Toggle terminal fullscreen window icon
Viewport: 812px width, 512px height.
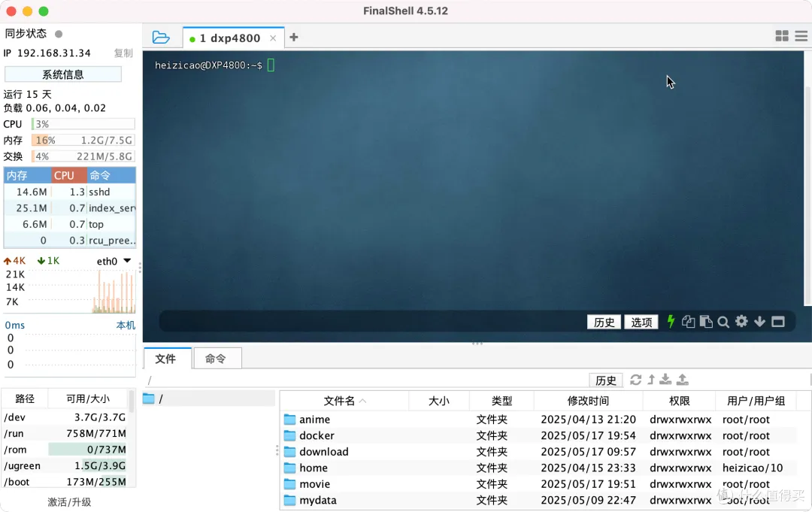tap(778, 322)
